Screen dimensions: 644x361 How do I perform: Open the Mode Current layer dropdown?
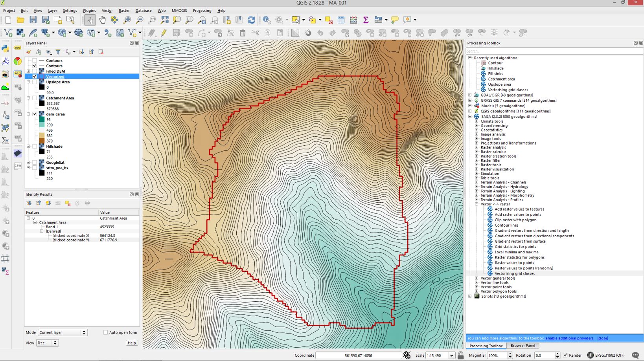point(63,332)
